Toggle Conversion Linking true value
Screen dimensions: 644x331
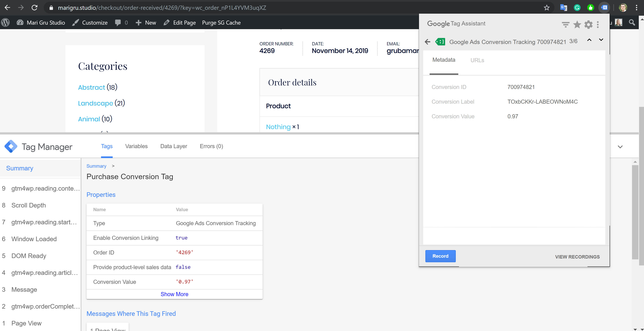[x=182, y=237]
